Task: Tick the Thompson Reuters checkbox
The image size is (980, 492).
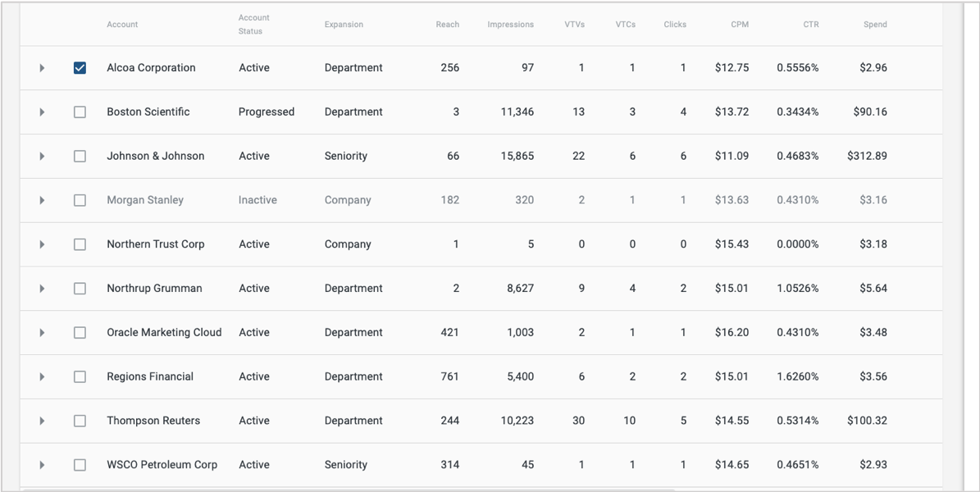Action: [x=80, y=421]
